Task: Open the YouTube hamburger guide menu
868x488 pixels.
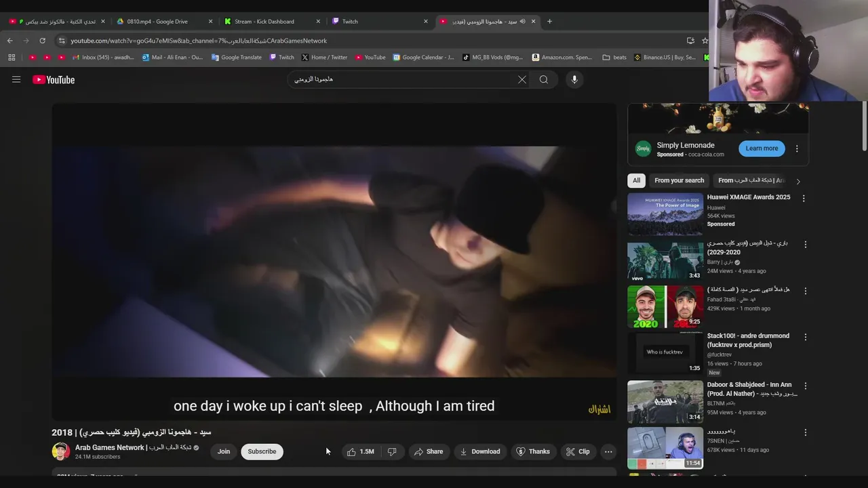Action: click(x=16, y=79)
